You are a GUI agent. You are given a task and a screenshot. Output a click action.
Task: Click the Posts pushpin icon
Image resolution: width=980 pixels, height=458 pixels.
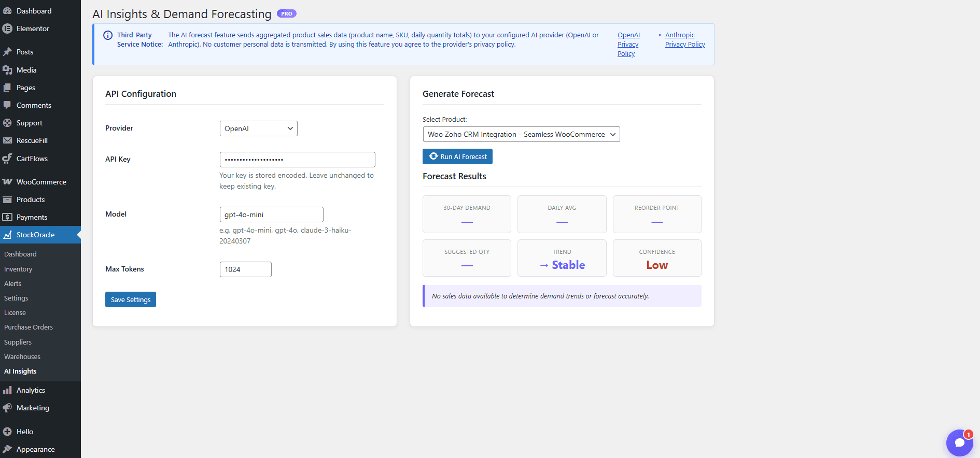[x=7, y=52]
